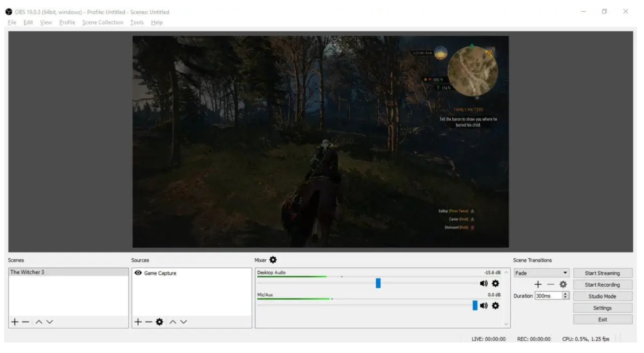The image size is (644, 353).
Task: Increase the transition Duration with the stepper
Action: point(566,294)
